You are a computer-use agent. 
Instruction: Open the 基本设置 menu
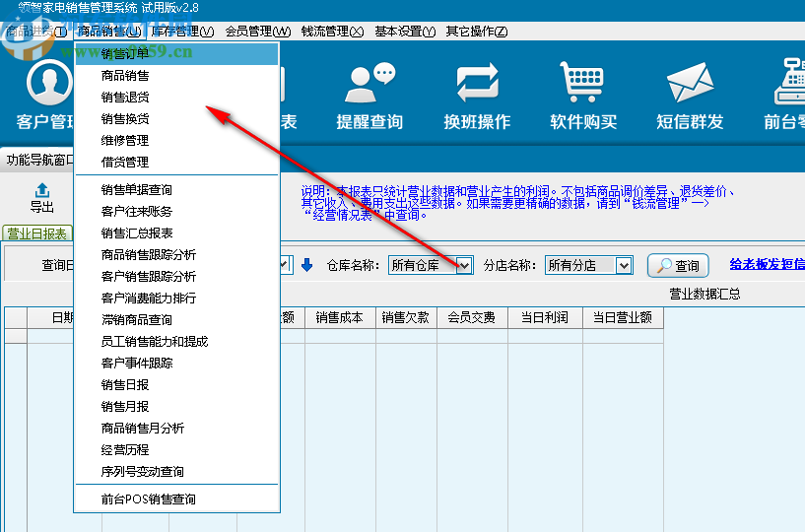405,32
